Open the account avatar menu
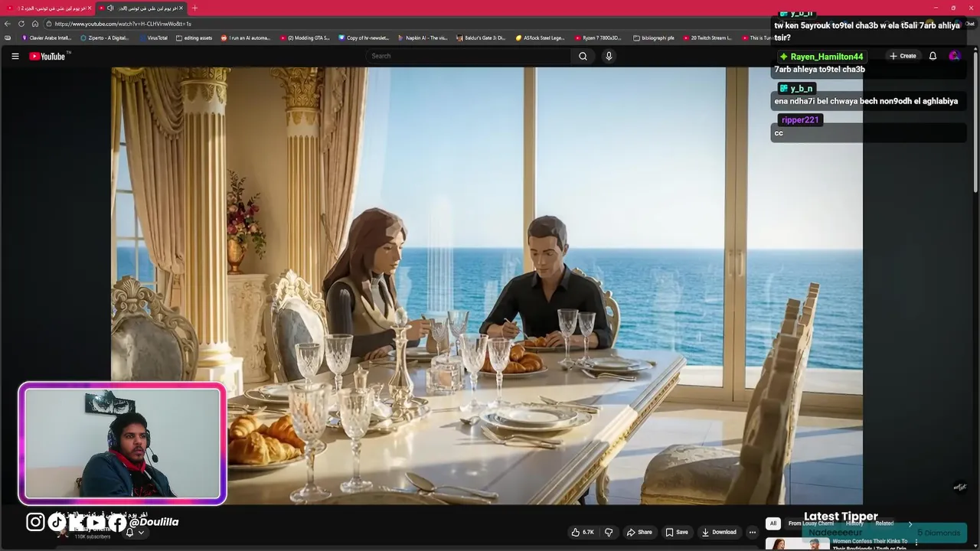 coord(954,56)
